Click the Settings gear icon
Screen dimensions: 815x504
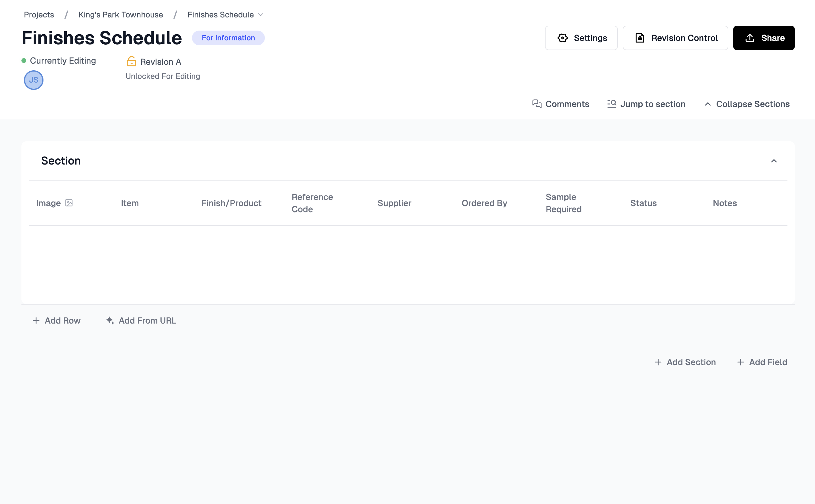[562, 38]
